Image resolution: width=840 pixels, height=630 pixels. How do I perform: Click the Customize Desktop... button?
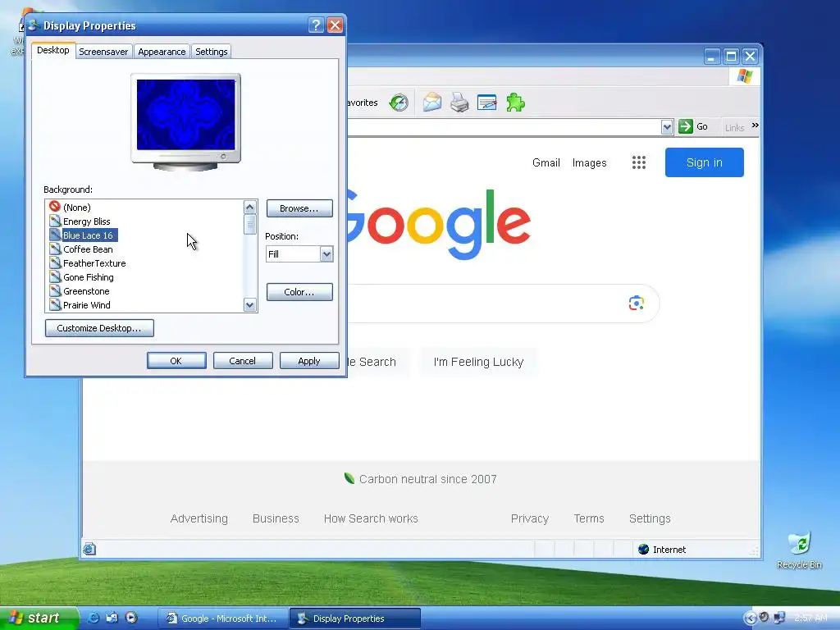pos(99,328)
